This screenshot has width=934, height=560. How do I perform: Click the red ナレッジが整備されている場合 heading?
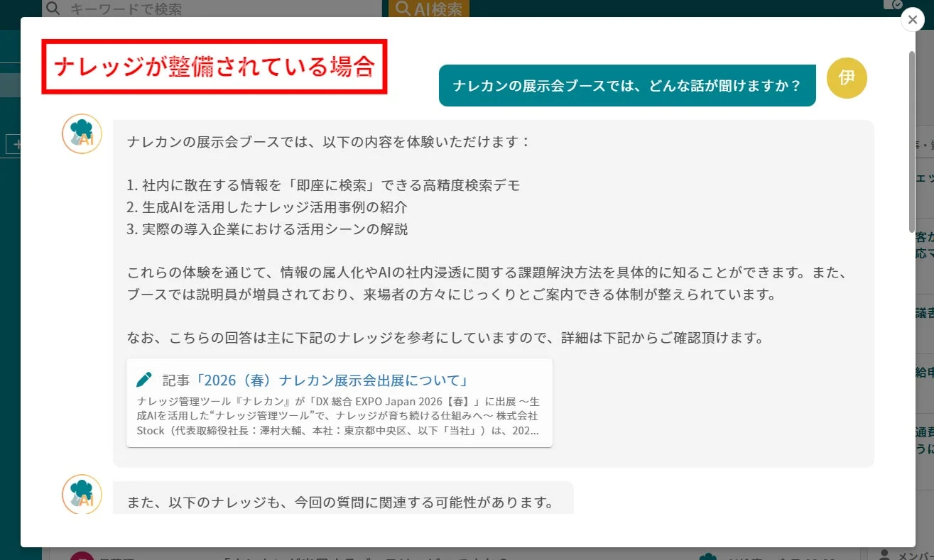tap(215, 65)
